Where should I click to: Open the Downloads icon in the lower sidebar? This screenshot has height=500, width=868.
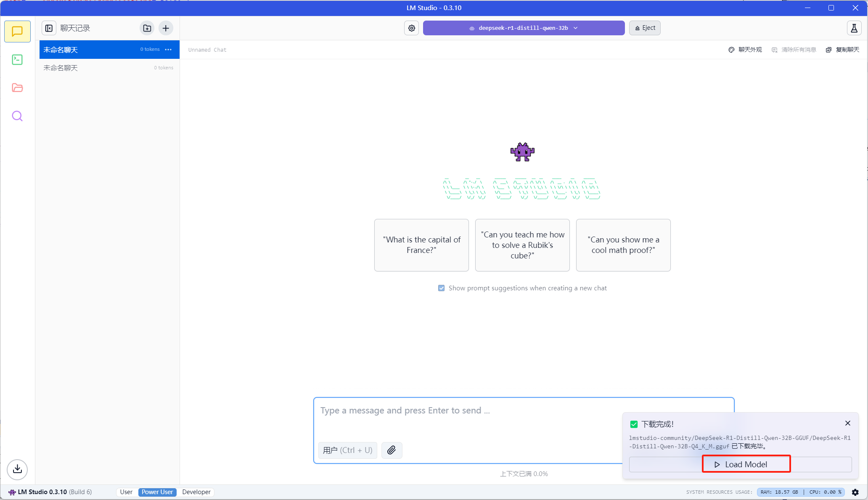17,469
